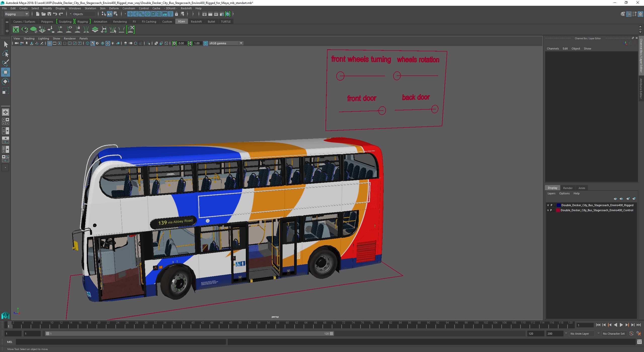This screenshot has width=644, height=352.
Task: Create layer from selected objects icon
Action: coord(634,199)
